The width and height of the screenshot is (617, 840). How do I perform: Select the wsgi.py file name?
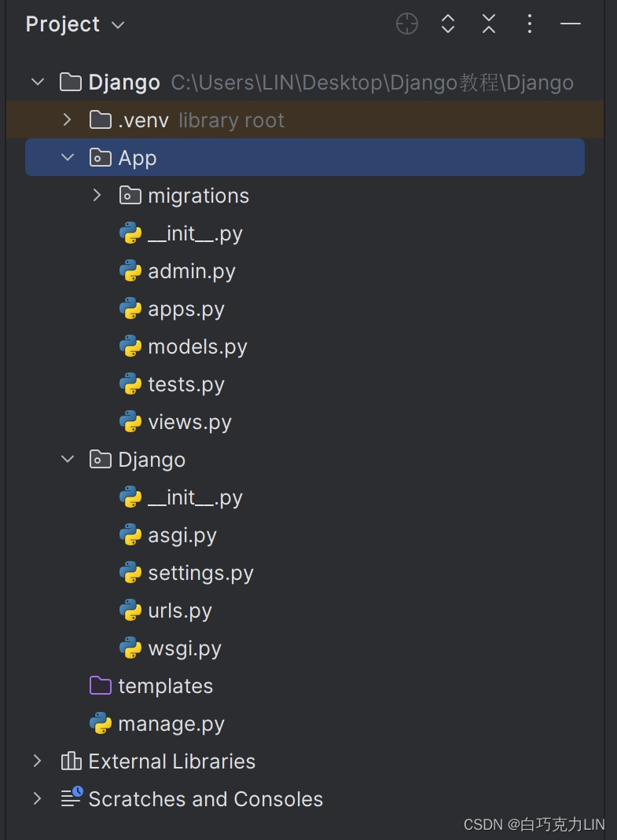pos(185,649)
